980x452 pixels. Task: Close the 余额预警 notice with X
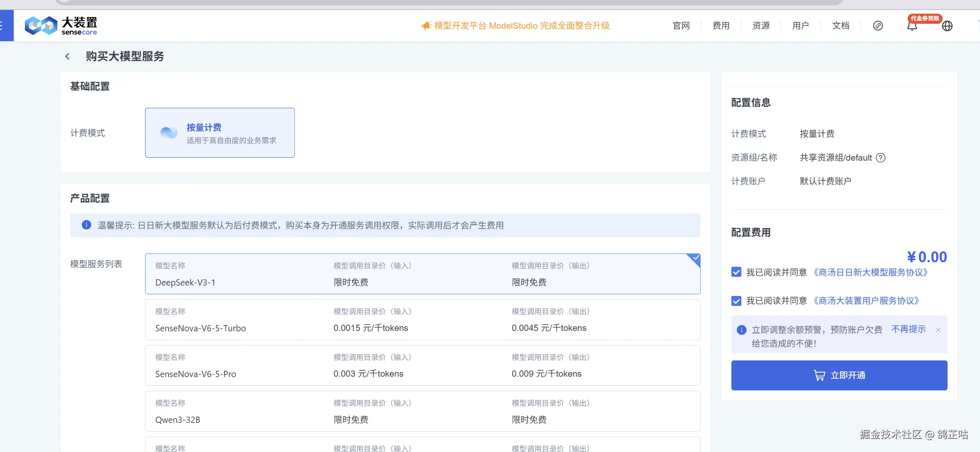(938, 330)
